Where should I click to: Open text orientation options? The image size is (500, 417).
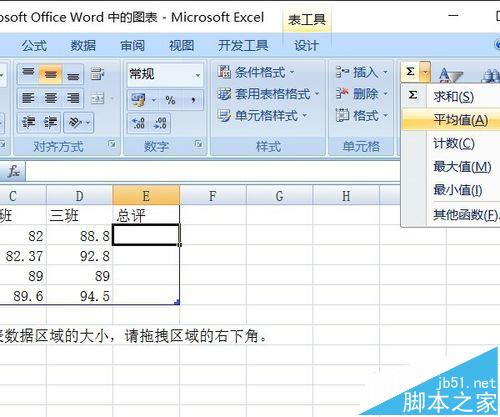pos(79,123)
